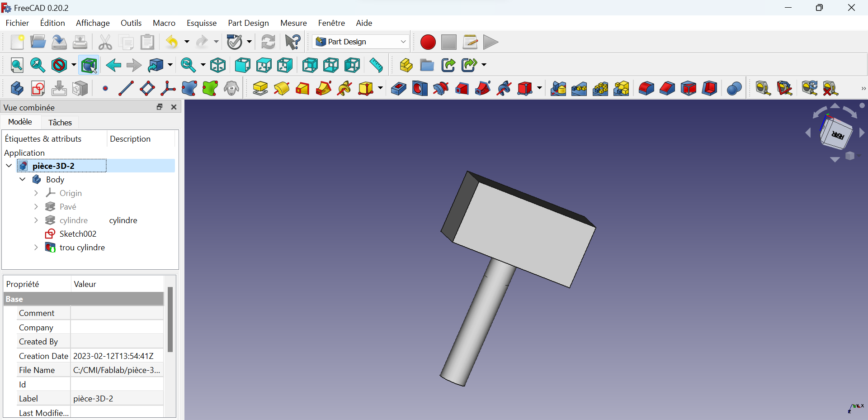Image resolution: width=868 pixels, height=420 pixels.
Task: Execute macro with play arrow
Action: (x=491, y=42)
